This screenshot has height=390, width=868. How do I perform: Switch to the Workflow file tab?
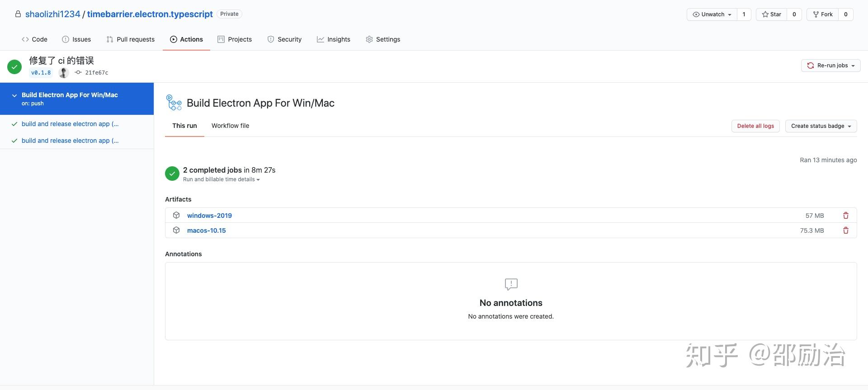click(230, 126)
